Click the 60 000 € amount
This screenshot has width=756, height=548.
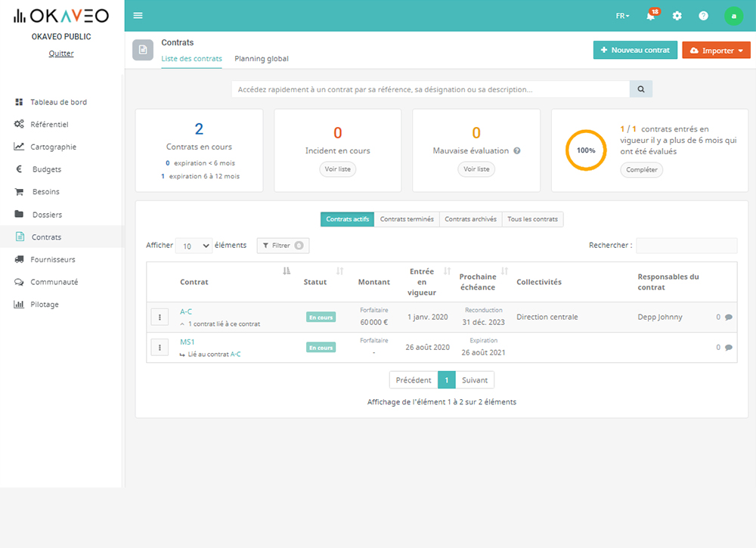click(373, 323)
